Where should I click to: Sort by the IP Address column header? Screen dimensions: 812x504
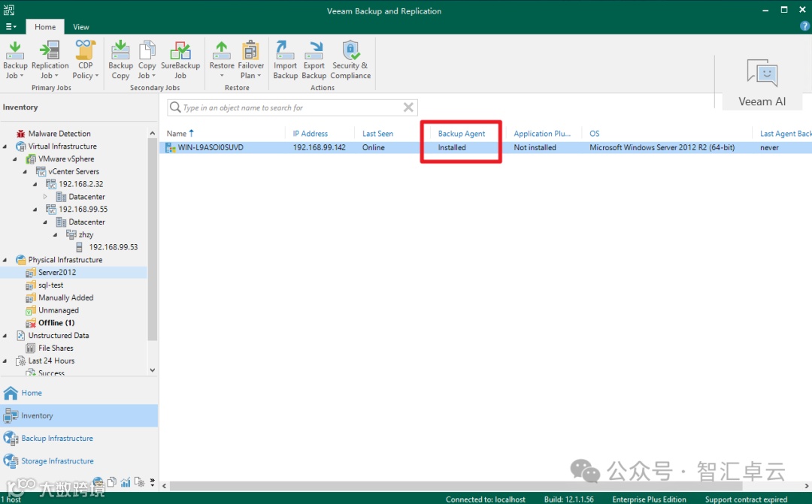point(311,134)
